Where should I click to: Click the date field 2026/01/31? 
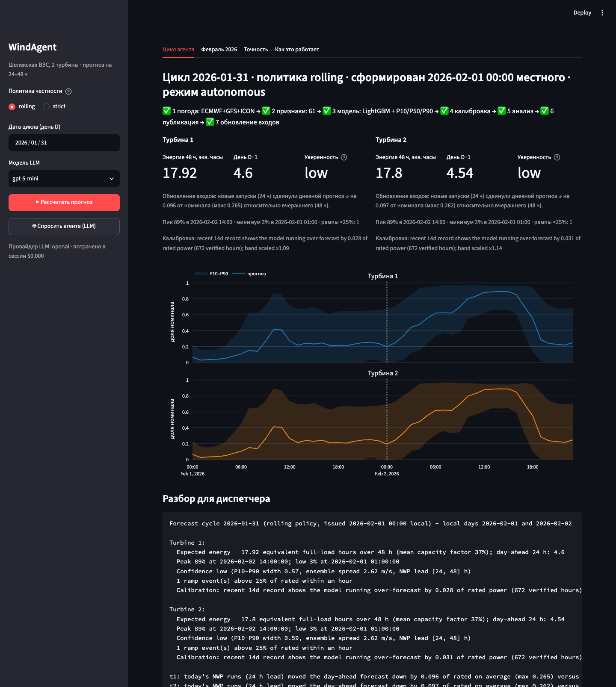tap(64, 143)
